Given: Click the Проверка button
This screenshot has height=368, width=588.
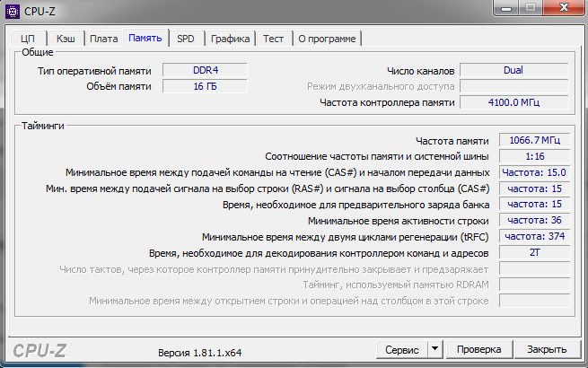Looking at the screenshot, I should point(478,350).
